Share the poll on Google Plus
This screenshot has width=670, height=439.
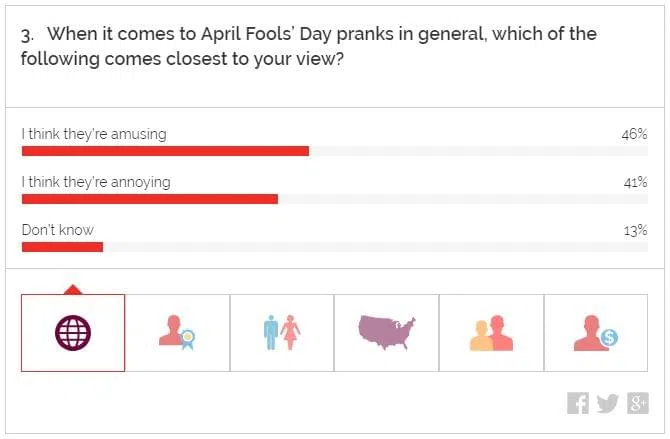tap(637, 403)
